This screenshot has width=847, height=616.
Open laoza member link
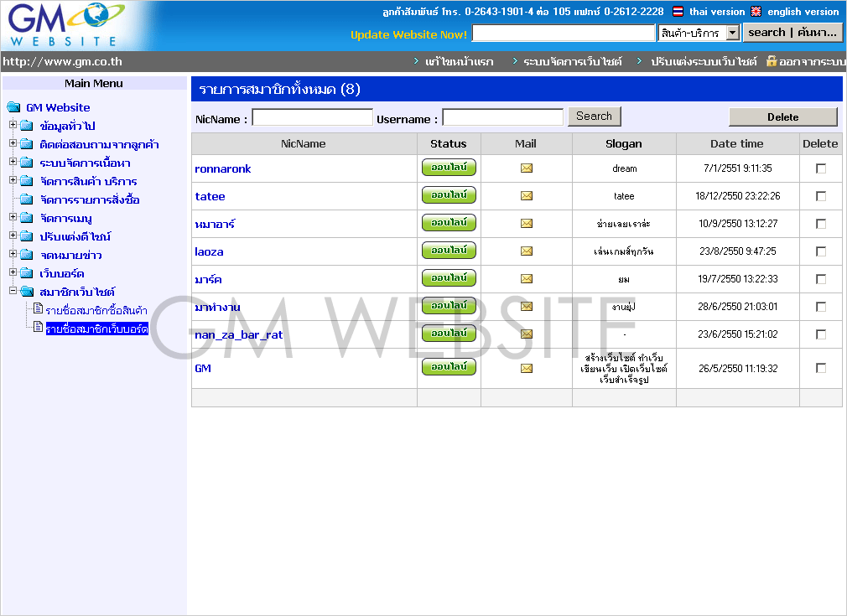209,251
